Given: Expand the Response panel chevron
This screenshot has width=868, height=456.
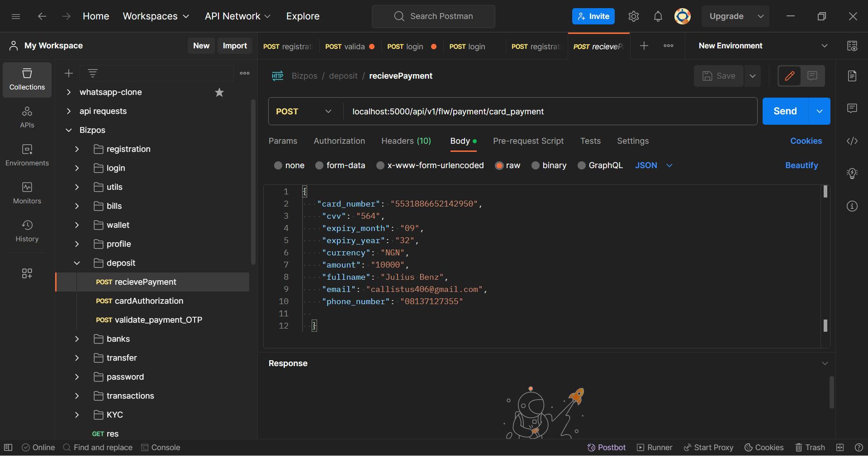Looking at the screenshot, I should (x=825, y=363).
